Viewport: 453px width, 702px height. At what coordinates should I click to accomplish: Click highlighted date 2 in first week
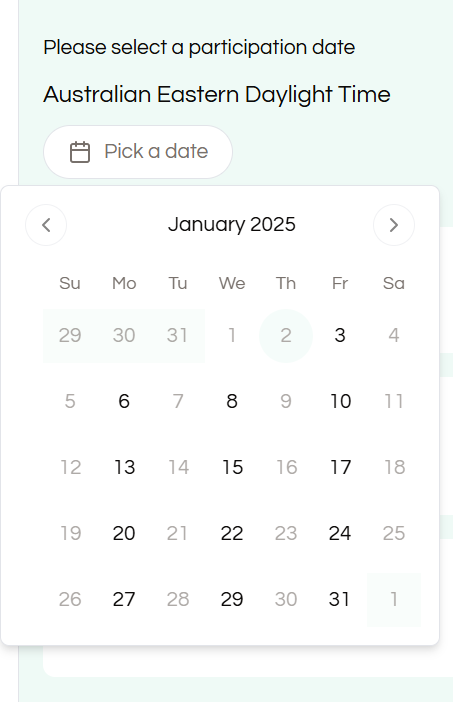286,336
